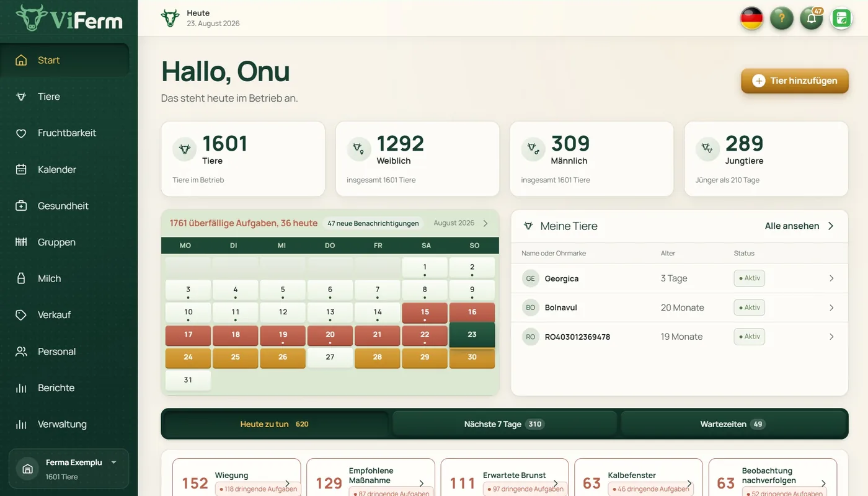
Task: Expand the Ferma Exemplu farm selector
Action: [69, 469]
